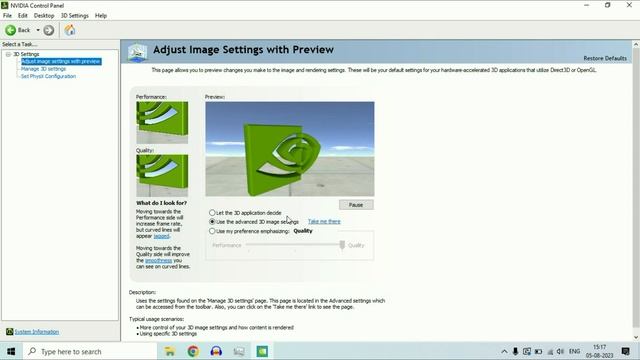640x360 pixels.
Task: Click the page scrollbar up arrow
Action: [636, 44]
